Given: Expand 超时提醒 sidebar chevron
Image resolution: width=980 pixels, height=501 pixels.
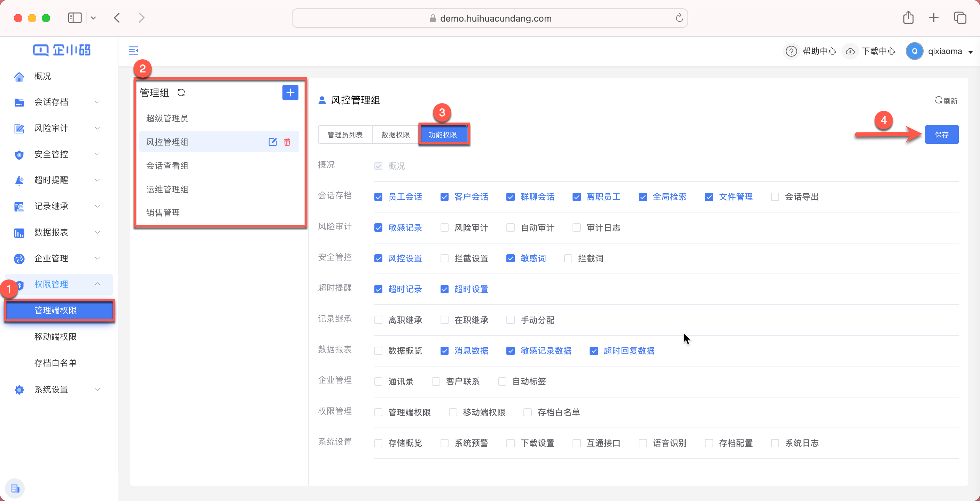Looking at the screenshot, I should pyautogui.click(x=98, y=180).
